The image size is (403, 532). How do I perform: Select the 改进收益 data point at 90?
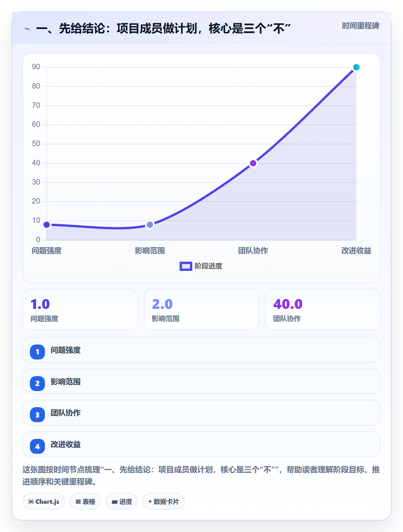point(356,67)
